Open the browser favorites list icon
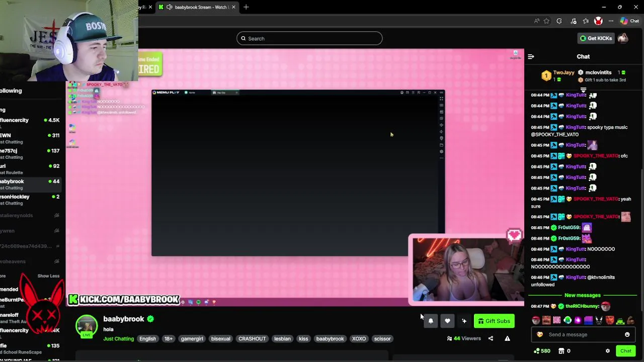The width and height of the screenshot is (644, 362). 586,21
